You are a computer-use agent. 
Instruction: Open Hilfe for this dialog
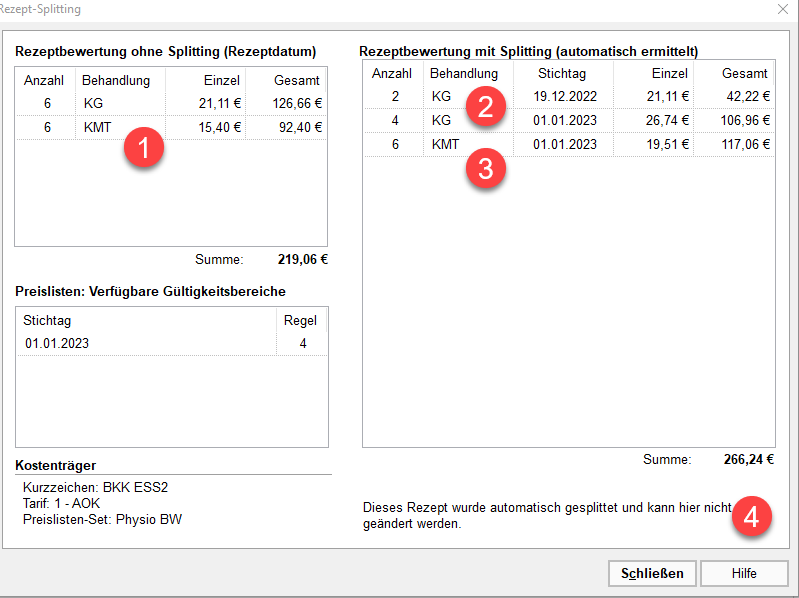[x=743, y=573]
